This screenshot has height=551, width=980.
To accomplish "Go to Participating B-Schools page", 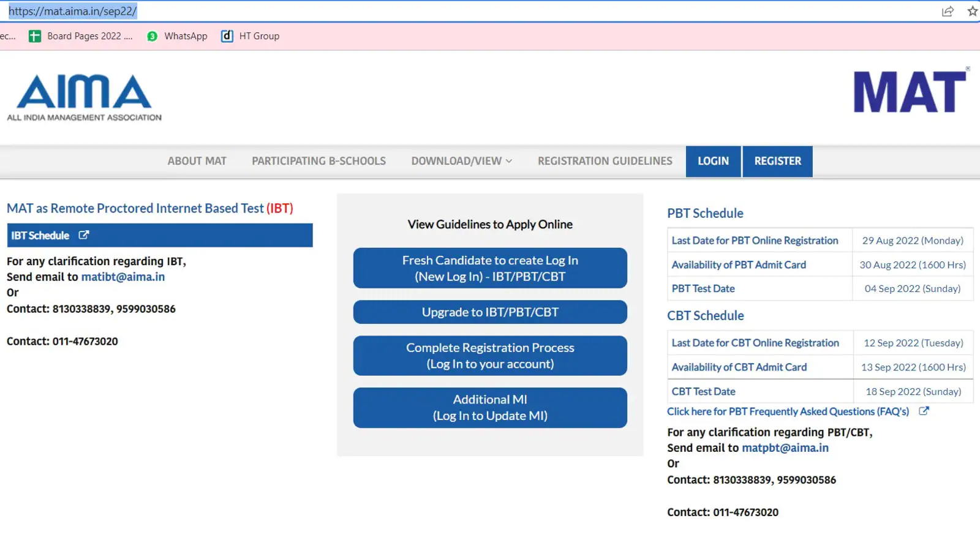I will point(318,161).
